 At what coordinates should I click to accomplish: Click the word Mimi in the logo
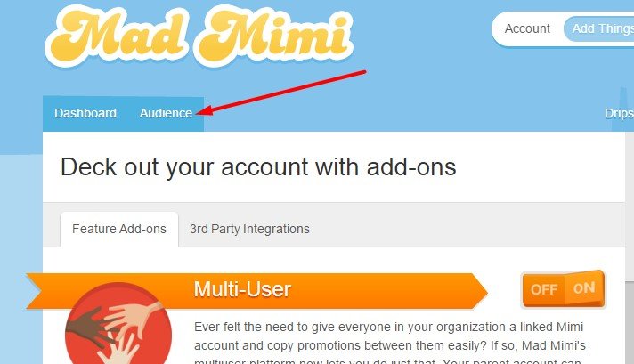273,36
